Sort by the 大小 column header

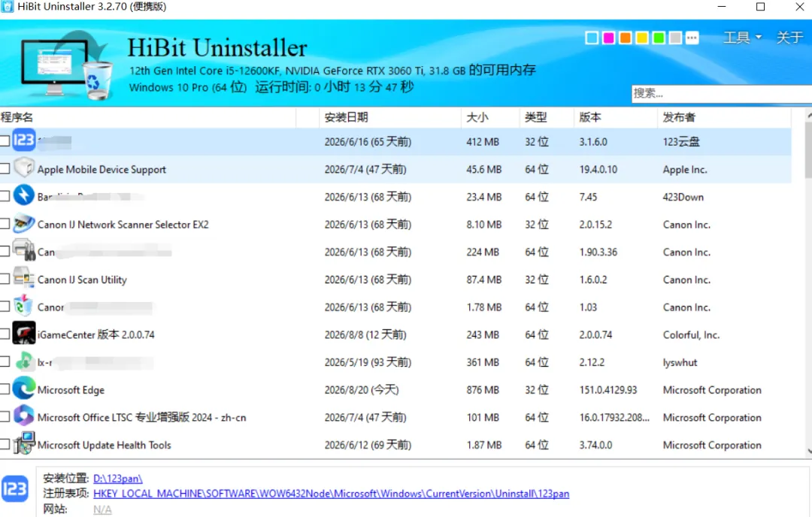coord(490,117)
